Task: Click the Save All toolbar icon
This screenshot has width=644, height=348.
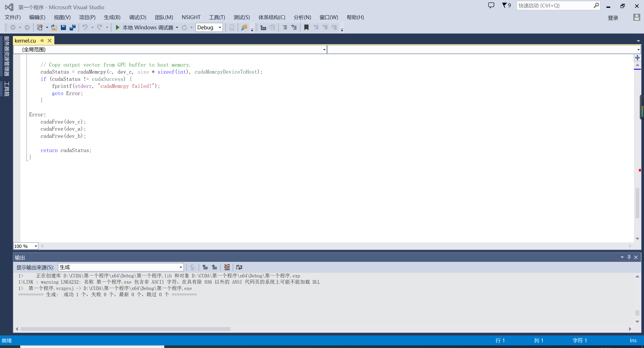Action: pos(72,27)
